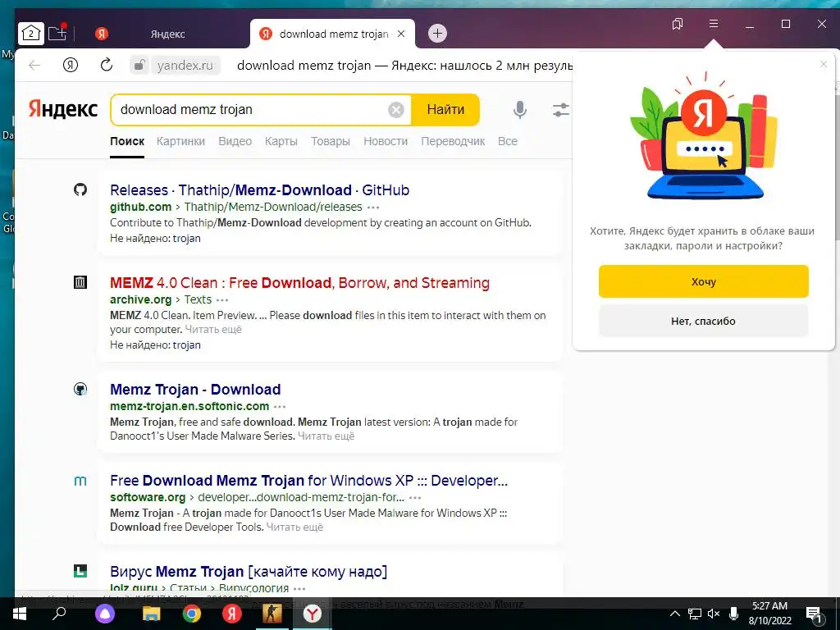Open more options dots for softoware result

pyautogui.click(x=415, y=498)
